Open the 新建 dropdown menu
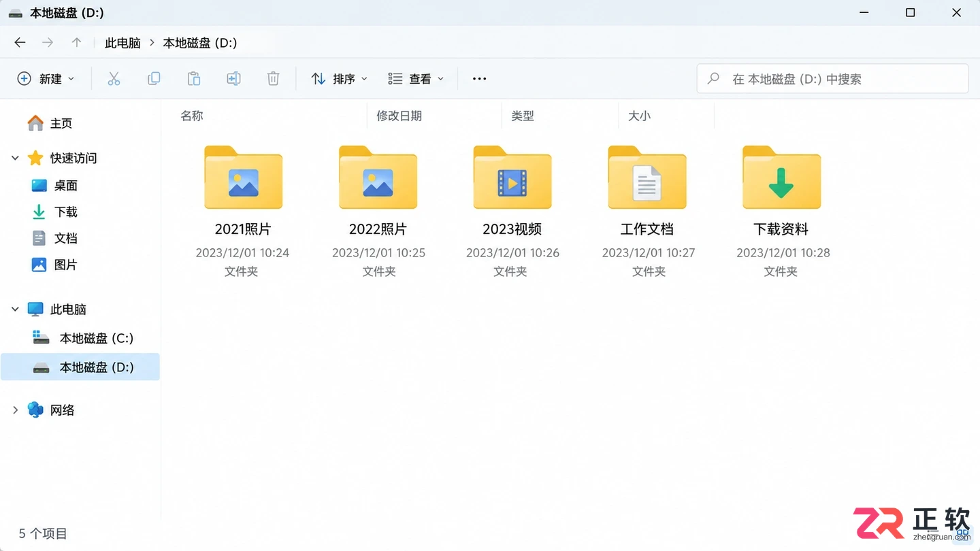980x551 pixels. (x=46, y=79)
